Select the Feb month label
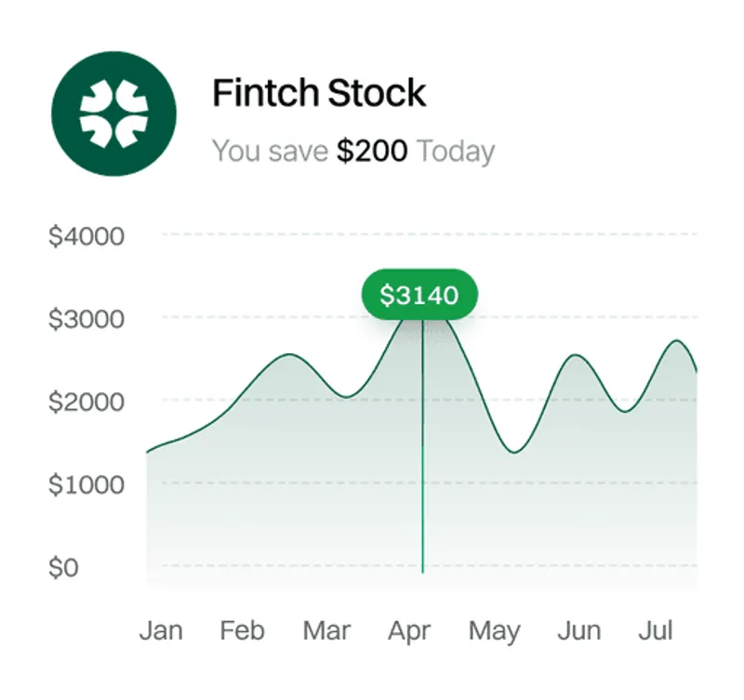The height and width of the screenshot is (700, 744). coord(242,631)
